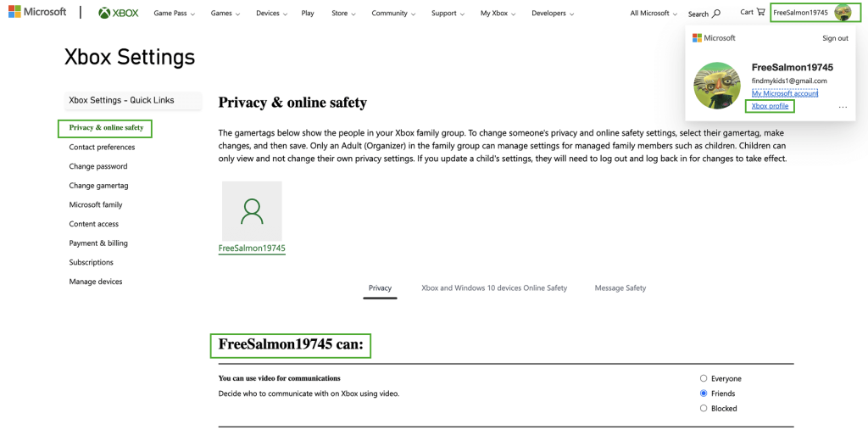Open the All Microsoft dropdown
The width and height of the screenshot is (868, 430).
[x=654, y=14]
